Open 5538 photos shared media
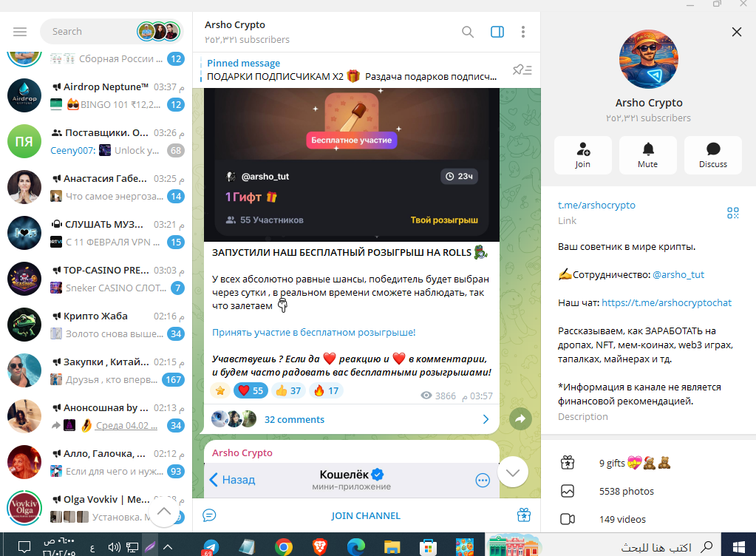 tap(648, 491)
